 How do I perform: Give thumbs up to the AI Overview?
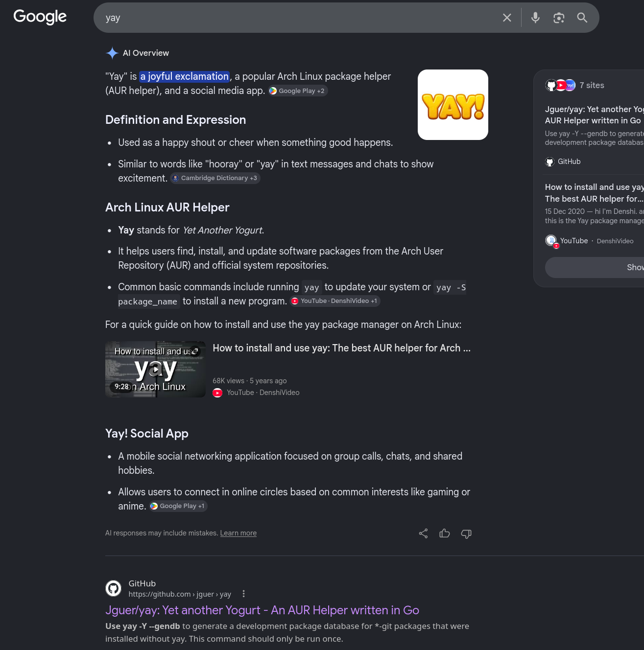tap(445, 534)
